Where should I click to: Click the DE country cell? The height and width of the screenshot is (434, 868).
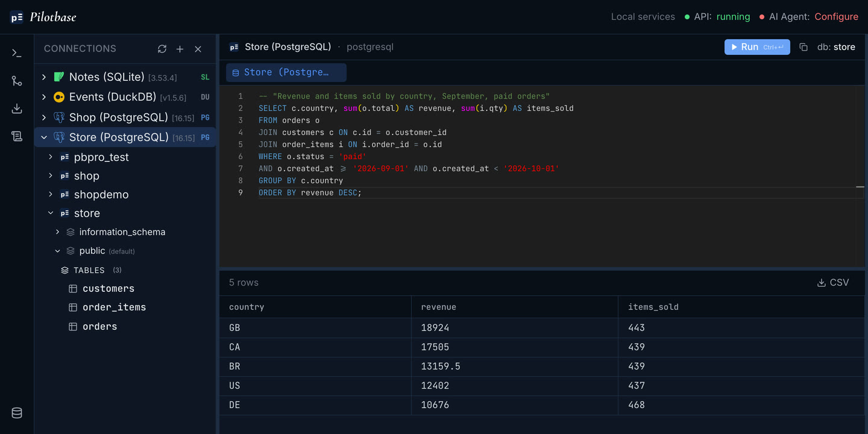(x=315, y=405)
